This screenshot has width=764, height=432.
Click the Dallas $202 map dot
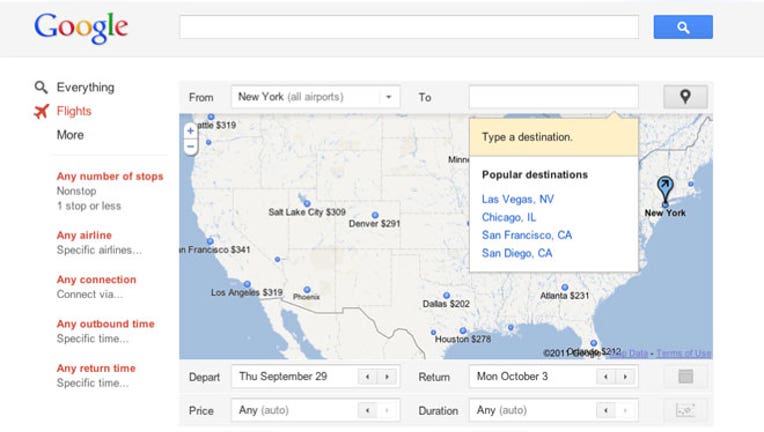click(446, 295)
